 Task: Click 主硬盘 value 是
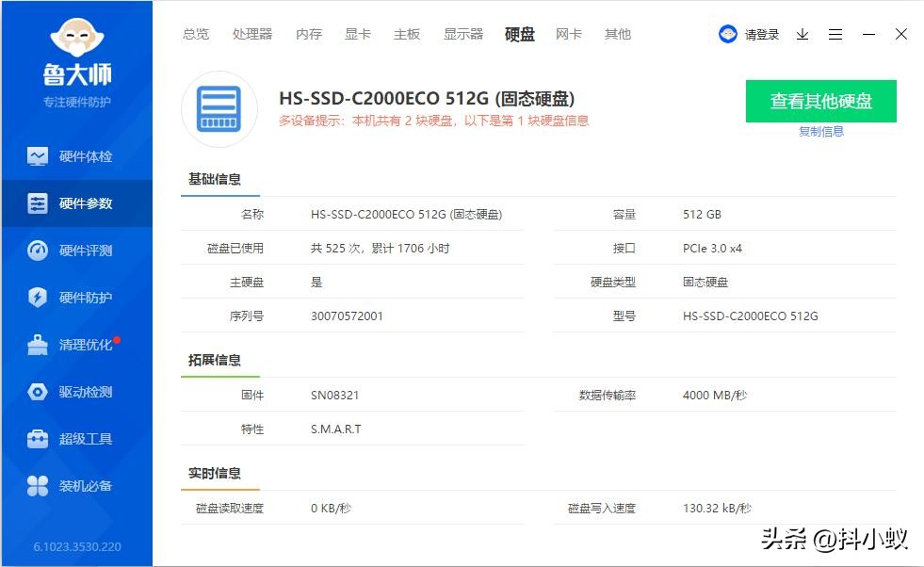(316, 283)
